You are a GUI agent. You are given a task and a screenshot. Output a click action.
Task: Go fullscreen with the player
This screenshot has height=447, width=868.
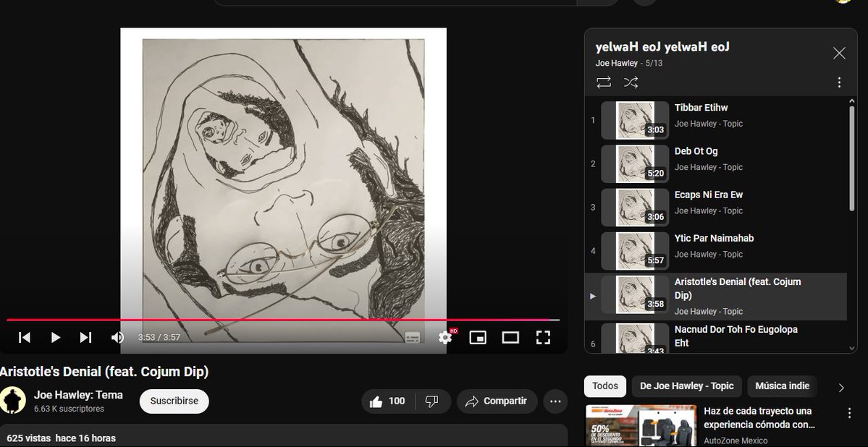pos(543,338)
